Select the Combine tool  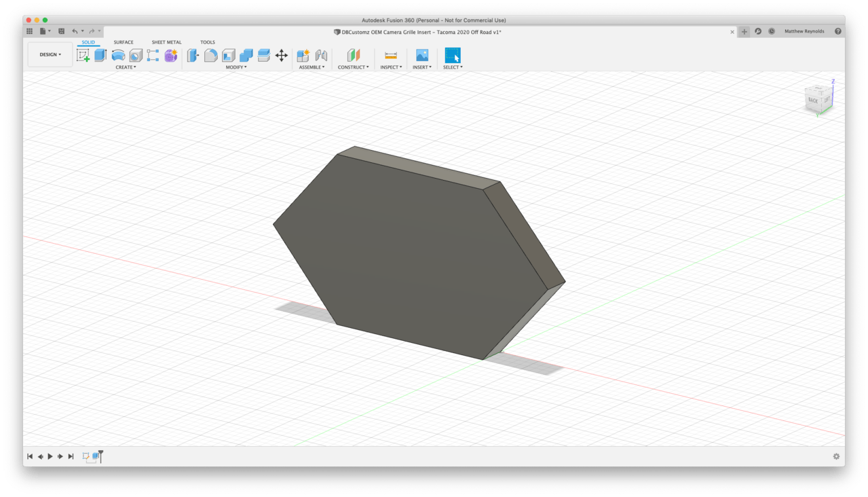246,55
